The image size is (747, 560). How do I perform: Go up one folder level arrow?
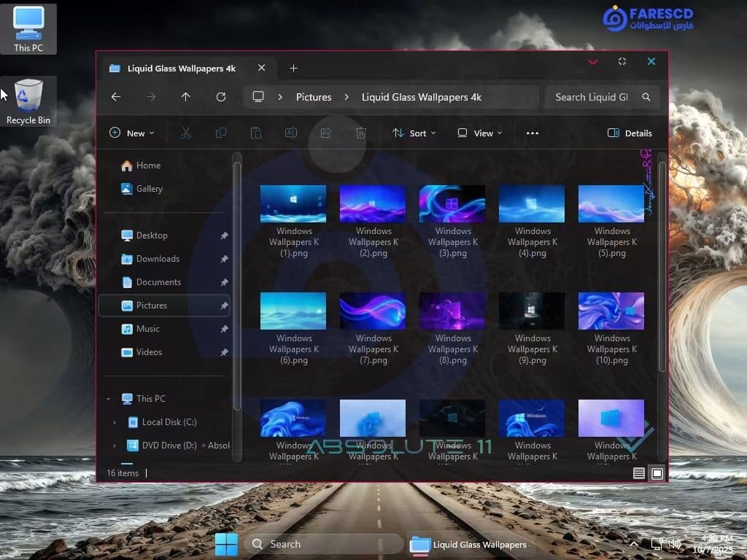(x=186, y=97)
